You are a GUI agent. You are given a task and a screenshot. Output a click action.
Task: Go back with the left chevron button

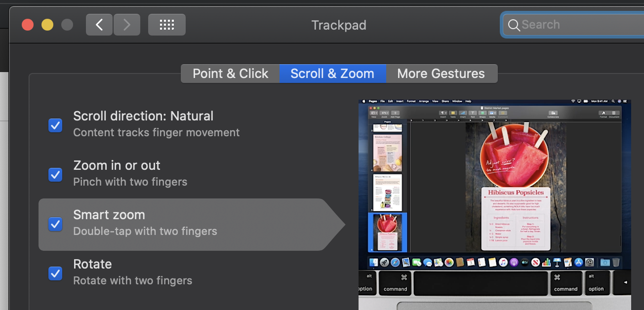coord(99,25)
